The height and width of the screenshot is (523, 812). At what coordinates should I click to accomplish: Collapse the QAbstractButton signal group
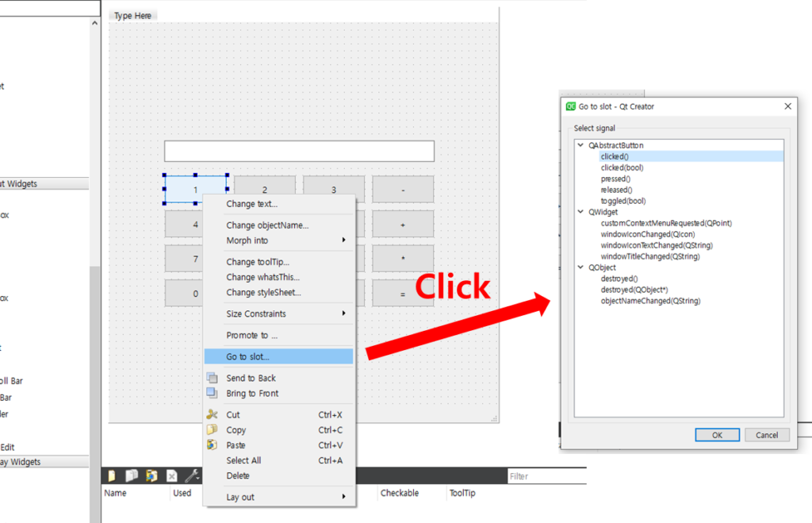(x=581, y=146)
